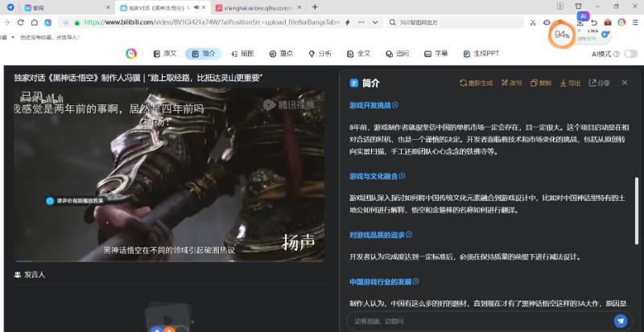Open the address bar three-dot menu
The height and width of the screenshot is (332, 644).
[361, 23]
